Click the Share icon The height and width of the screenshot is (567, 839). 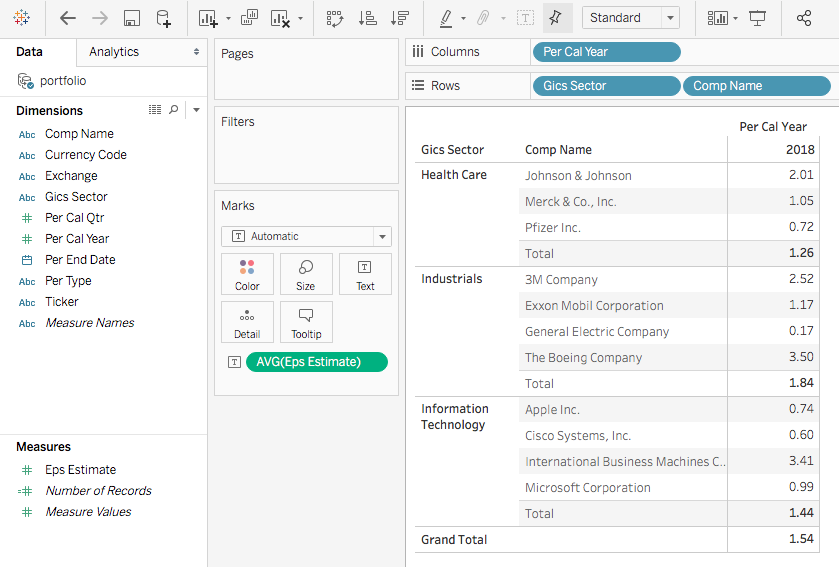803,18
